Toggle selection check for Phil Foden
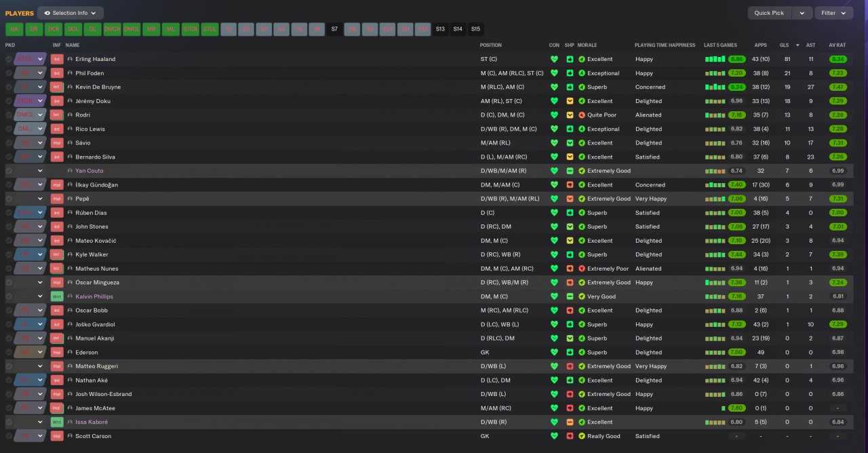Screen dimensions: 868x453 point(9,73)
